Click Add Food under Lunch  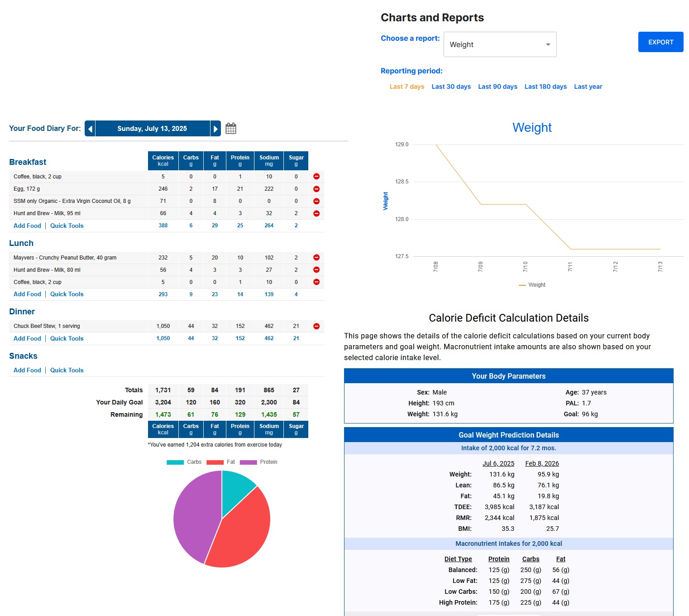pyautogui.click(x=27, y=294)
